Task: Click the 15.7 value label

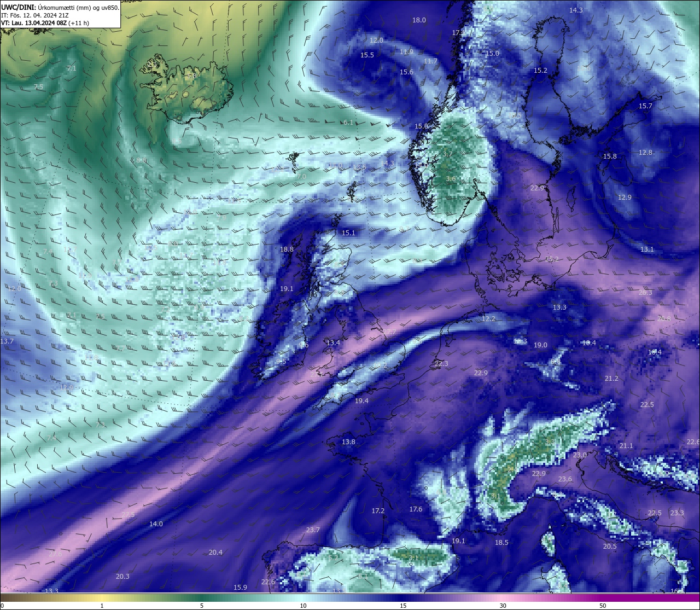Action: coord(645,106)
